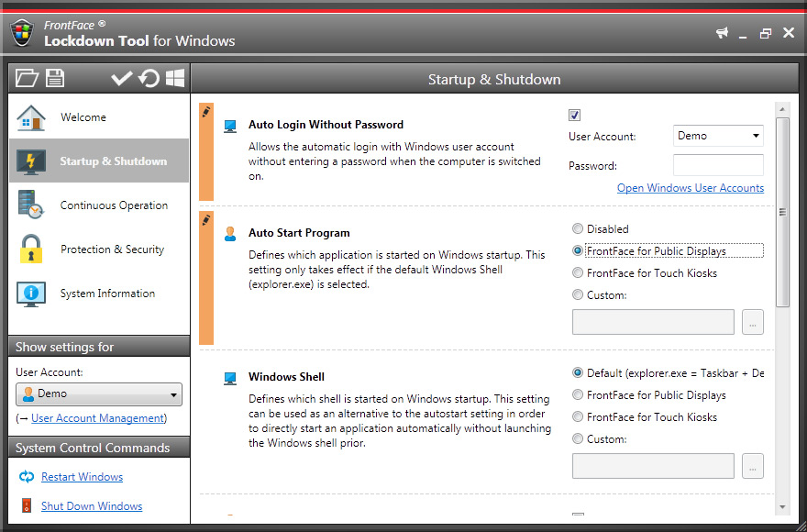
Task: Expand the sidebar User Account dropdown
Action: point(99,394)
